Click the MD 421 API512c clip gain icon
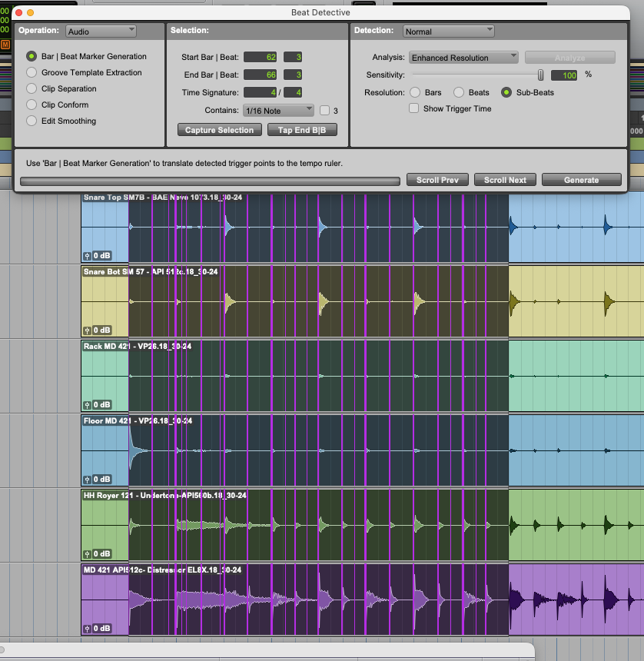This screenshot has width=644, height=661. click(88, 629)
